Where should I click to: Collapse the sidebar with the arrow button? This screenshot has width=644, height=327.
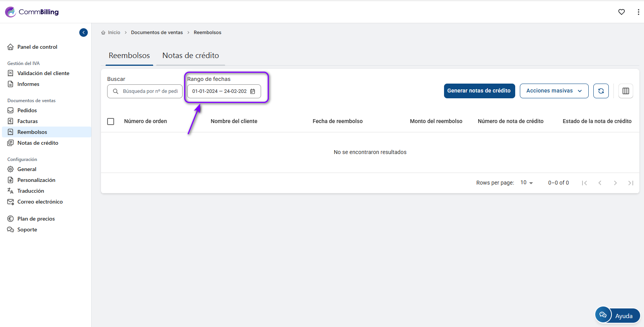pos(84,33)
